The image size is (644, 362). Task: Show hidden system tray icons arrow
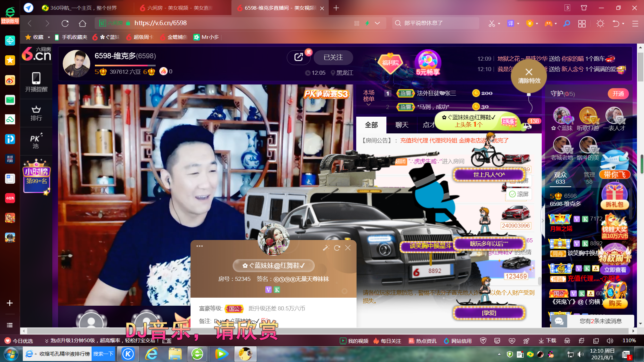pos(499,354)
